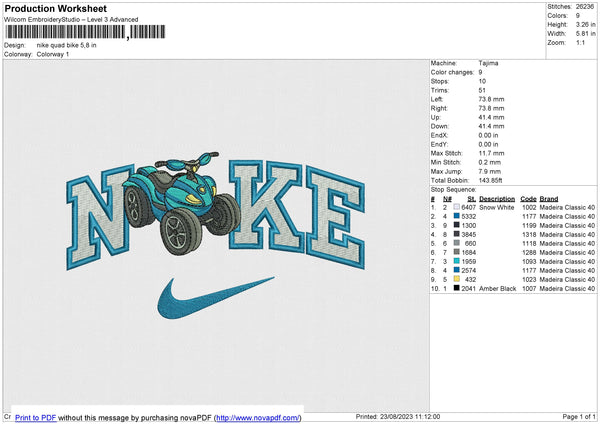600x424 pixels.
Task: Select the 'Snow White' description text
Action: click(496, 207)
